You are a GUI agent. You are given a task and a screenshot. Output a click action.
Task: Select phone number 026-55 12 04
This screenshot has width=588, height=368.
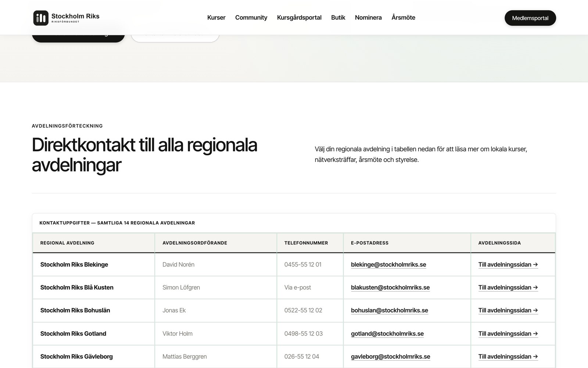pyautogui.click(x=302, y=357)
